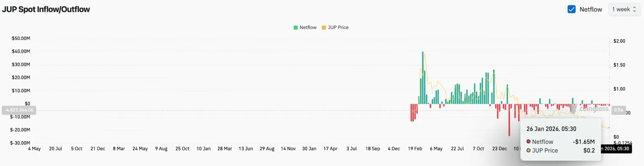
Task: Click the tallest green netflow bar
Action: tap(423, 77)
